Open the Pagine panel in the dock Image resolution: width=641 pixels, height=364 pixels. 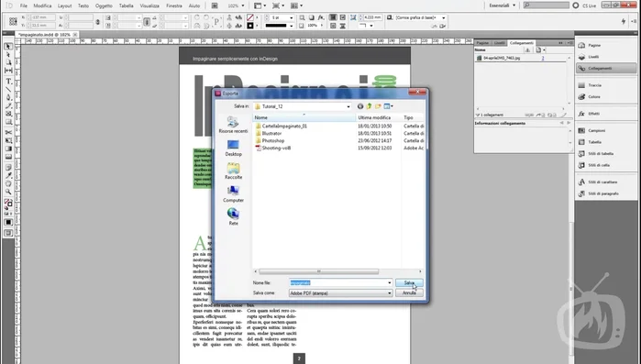606,45
